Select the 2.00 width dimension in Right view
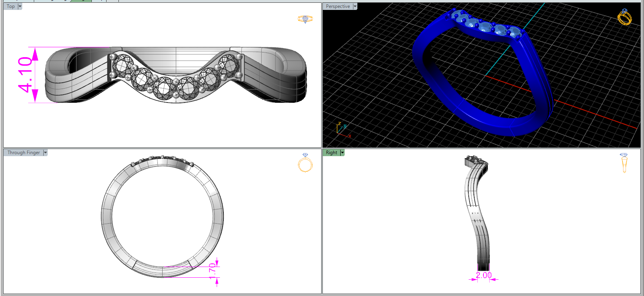The height and width of the screenshot is (296, 644). tap(484, 275)
